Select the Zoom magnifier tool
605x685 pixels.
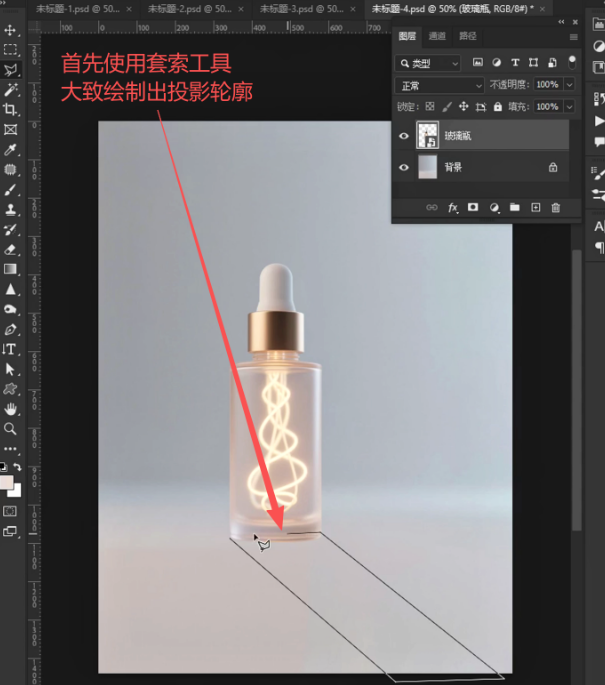pos(10,429)
